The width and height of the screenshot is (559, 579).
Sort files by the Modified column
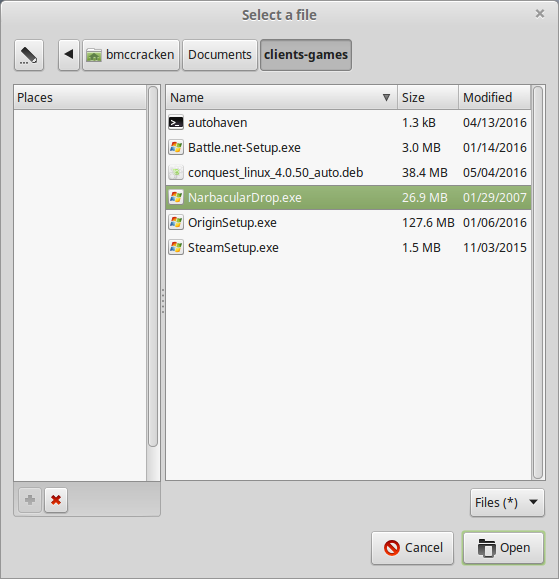click(x=495, y=97)
